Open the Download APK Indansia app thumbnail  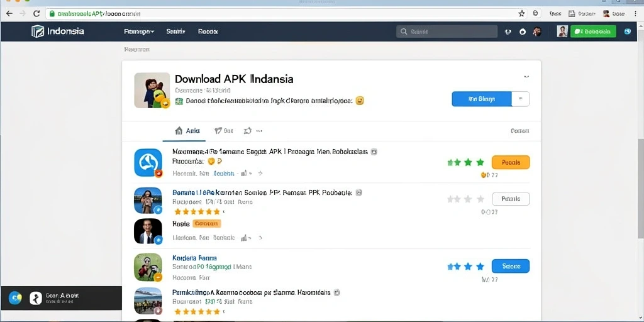(x=152, y=91)
